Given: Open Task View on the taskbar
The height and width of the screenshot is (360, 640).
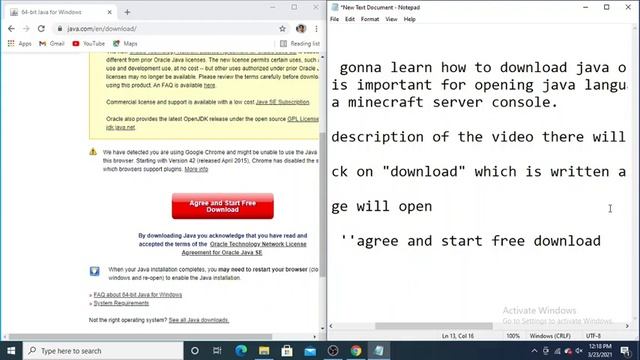Looking at the screenshot, I should (217, 351).
